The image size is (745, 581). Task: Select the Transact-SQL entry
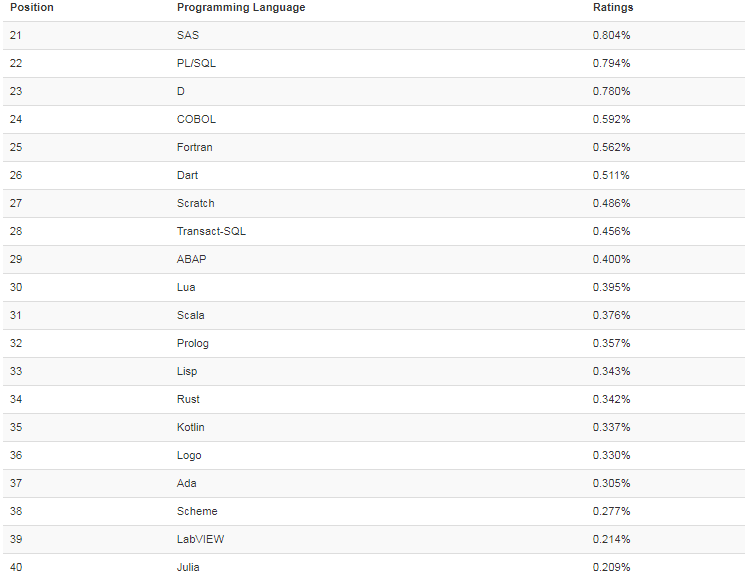[211, 232]
